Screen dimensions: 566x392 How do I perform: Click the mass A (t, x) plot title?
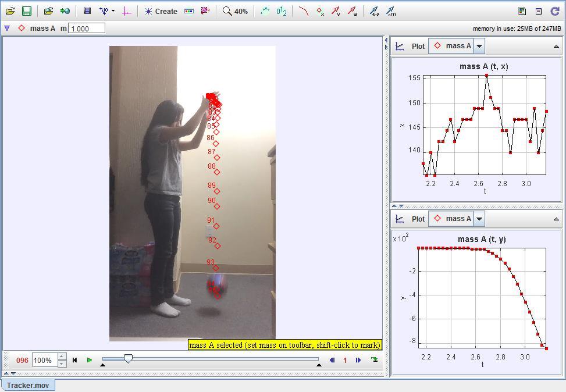[484, 66]
